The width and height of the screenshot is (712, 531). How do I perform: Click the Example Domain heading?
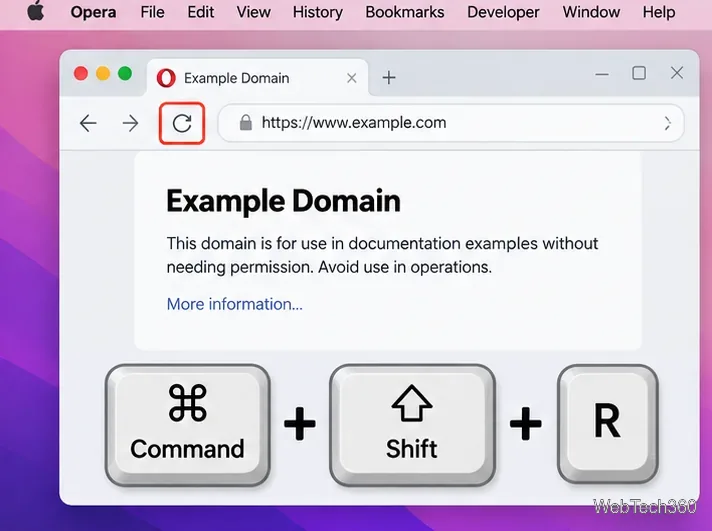click(x=283, y=201)
